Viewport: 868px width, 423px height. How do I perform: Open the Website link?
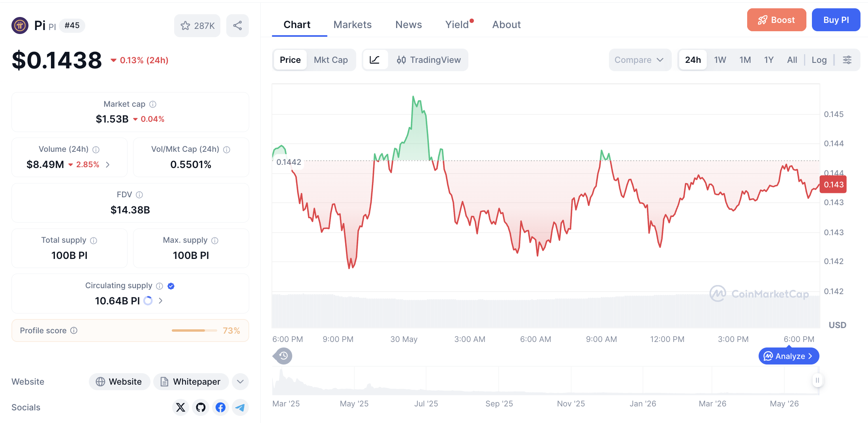coord(119,381)
